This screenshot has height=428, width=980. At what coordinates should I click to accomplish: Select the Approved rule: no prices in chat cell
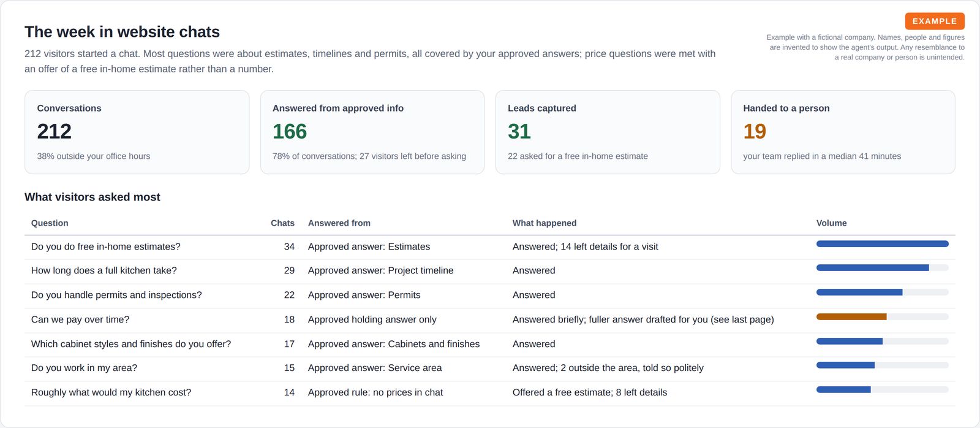[375, 392]
